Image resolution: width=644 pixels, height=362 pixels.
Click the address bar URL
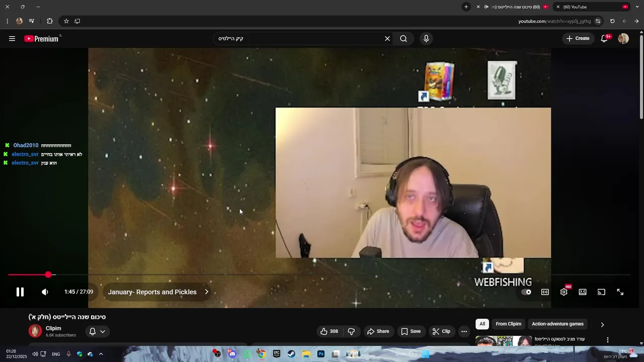point(554,21)
